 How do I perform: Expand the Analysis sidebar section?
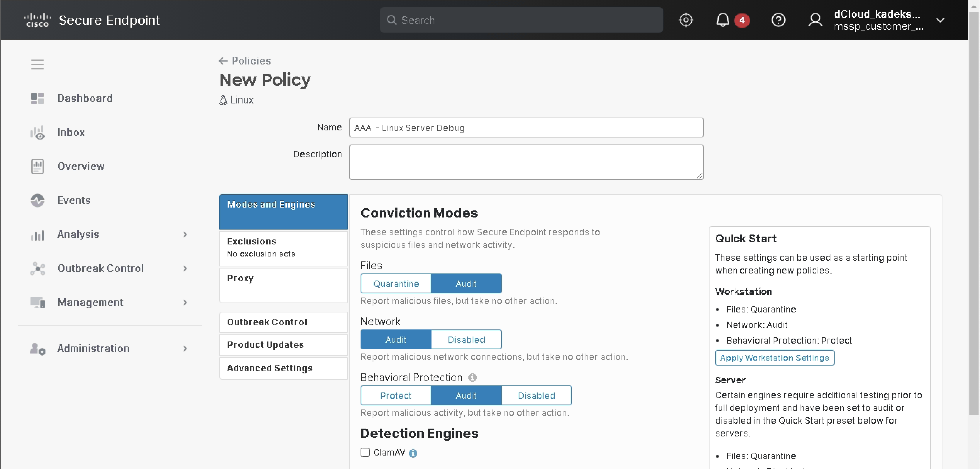(185, 234)
